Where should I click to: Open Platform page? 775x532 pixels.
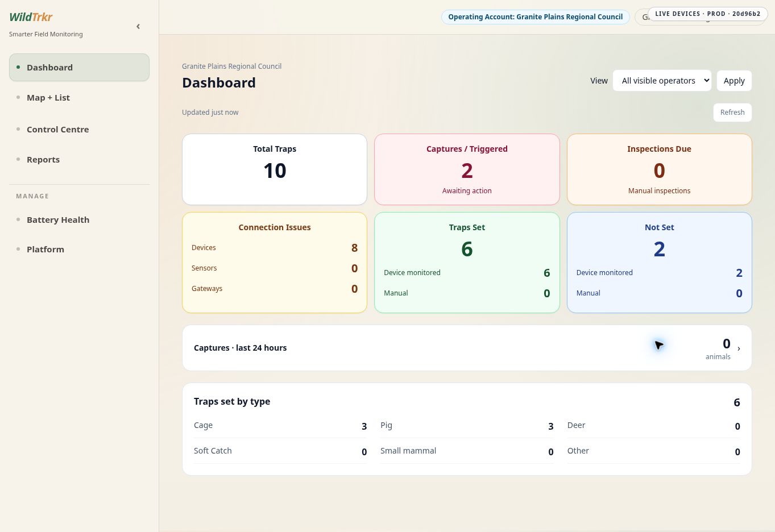coord(79,250)
